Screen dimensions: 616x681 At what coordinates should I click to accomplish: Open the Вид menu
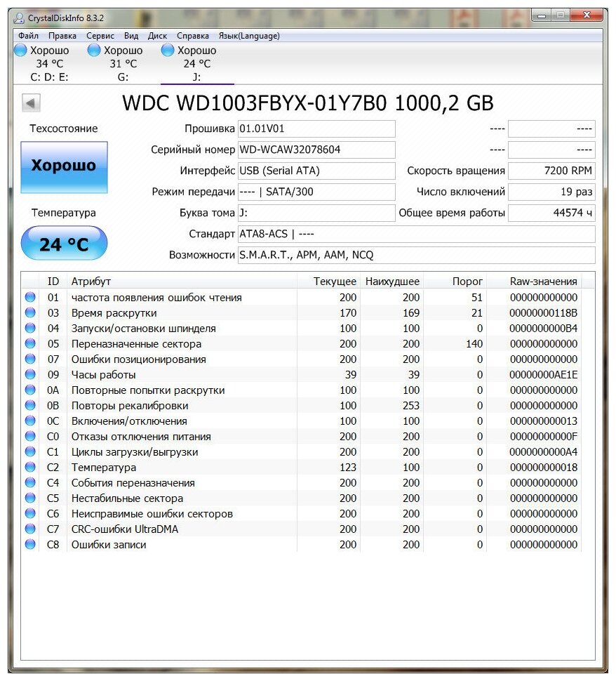coord(131,36)
